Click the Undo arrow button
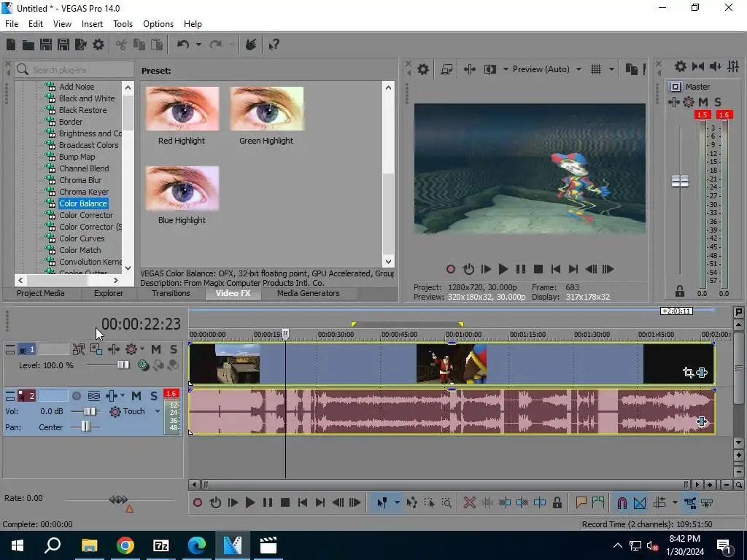The width and height of the screenshot is (747, 560). click(183, 44)
